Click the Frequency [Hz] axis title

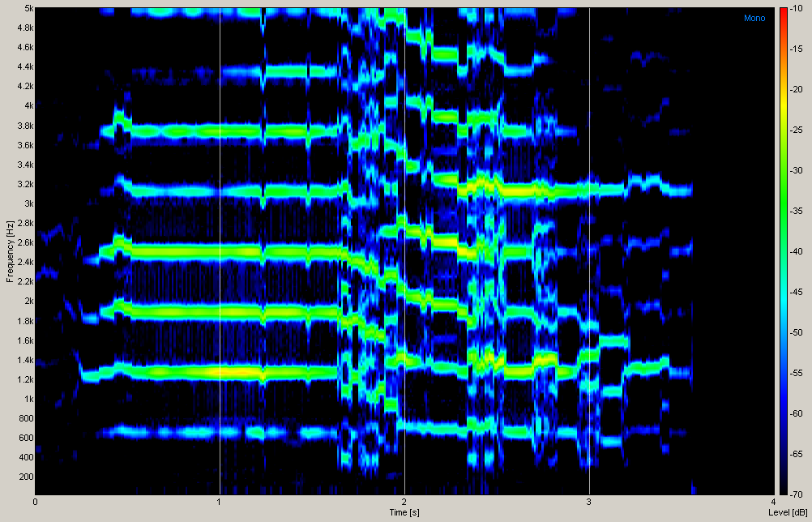[x=10, y=251]
